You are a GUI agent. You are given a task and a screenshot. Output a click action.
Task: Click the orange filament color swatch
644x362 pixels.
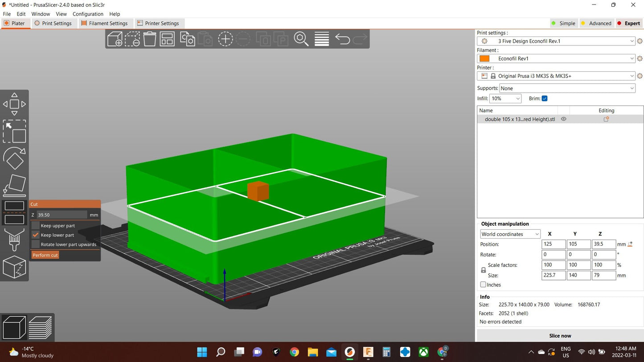pyautogui.click(x=484, y=58)
